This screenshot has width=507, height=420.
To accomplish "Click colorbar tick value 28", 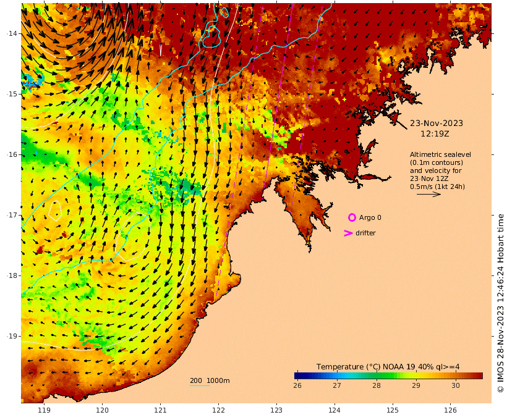I will coord(376,385).
